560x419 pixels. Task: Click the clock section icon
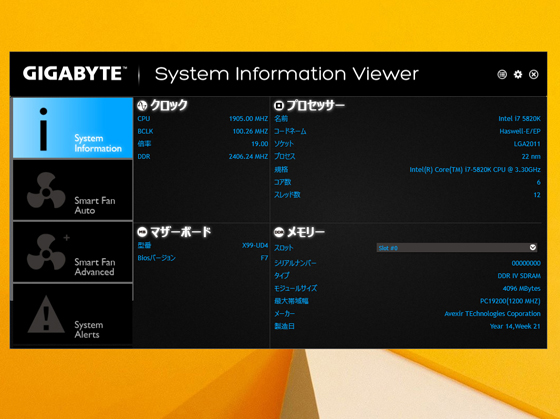tap(142, 105)
